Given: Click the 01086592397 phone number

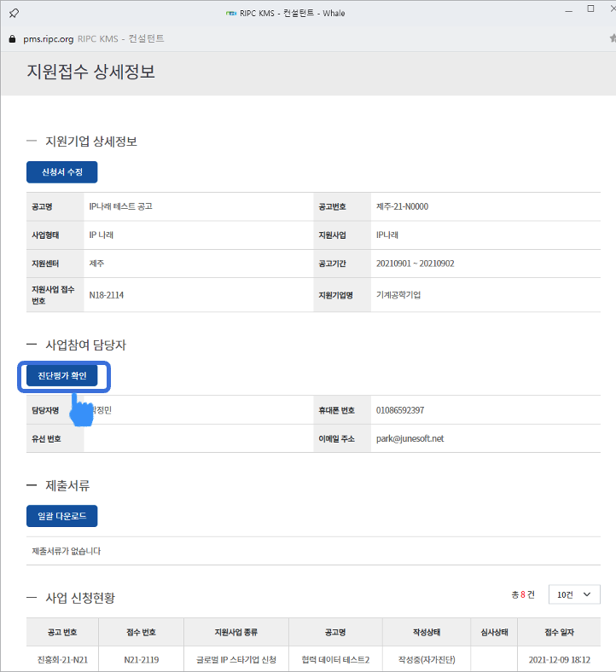Looking at the screenshot, I should pyautogui.click(x=400, y=410).
